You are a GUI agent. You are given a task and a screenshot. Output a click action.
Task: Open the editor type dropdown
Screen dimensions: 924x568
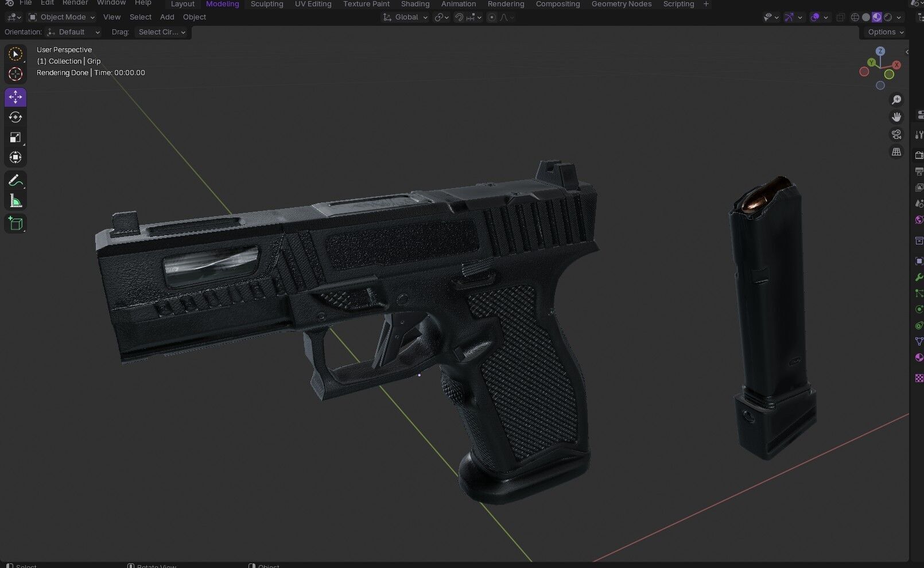click(x=14, y=17)
